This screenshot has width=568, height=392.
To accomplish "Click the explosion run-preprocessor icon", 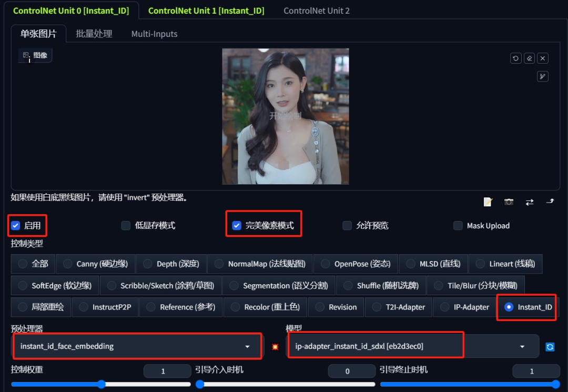I will (x=275, y=347).
